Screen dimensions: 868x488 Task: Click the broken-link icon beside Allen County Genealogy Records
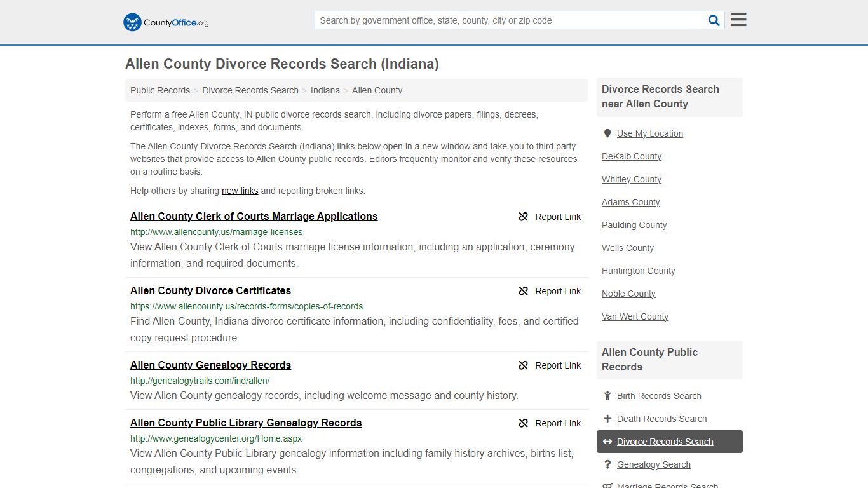524,365
